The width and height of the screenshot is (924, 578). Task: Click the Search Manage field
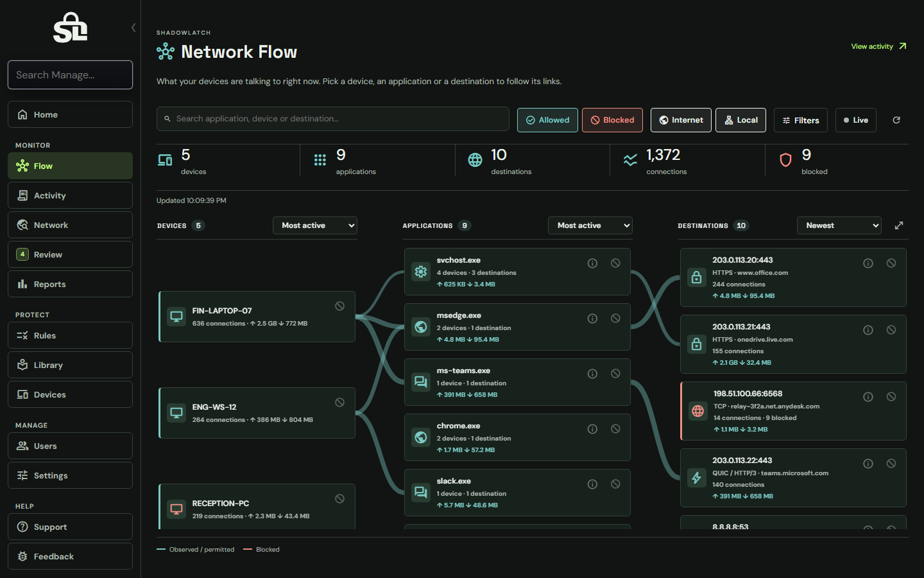[x=70, y=74]
